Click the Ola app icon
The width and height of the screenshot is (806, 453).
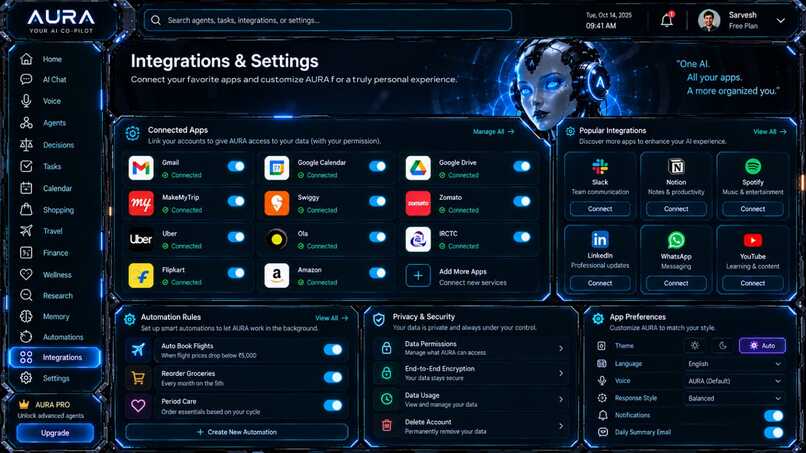pyautogui.click(x=277, y=239)
